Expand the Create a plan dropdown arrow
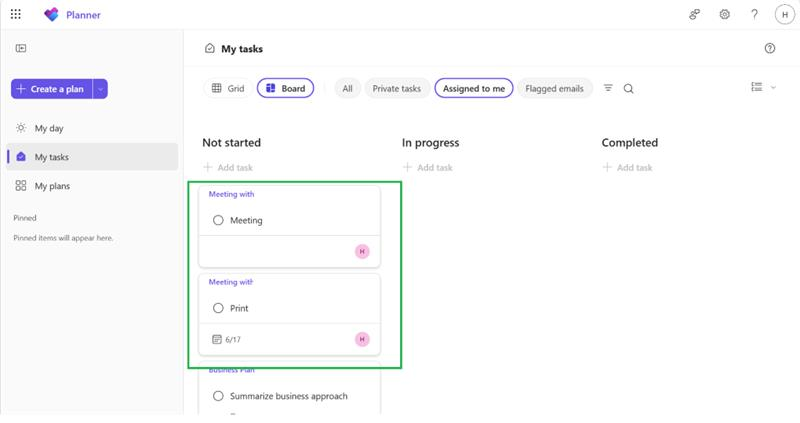Viewport: 800px width, 423px height. coord(101,89)
